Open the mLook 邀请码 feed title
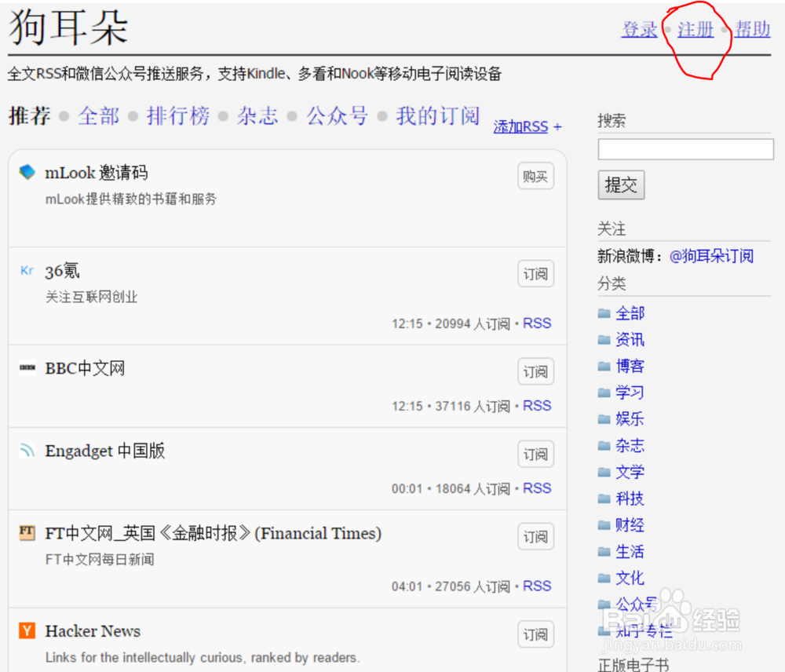The image size is (785, 672). (x=97, y=173)
